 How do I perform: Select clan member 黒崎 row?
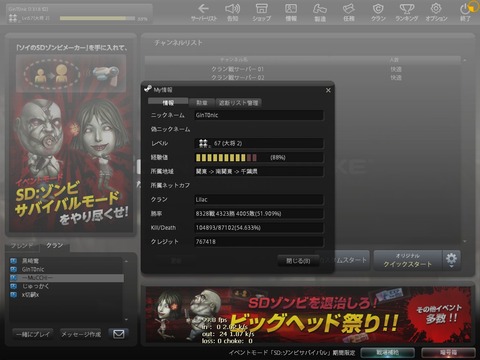pyautogui.click(x=66, y=261)
